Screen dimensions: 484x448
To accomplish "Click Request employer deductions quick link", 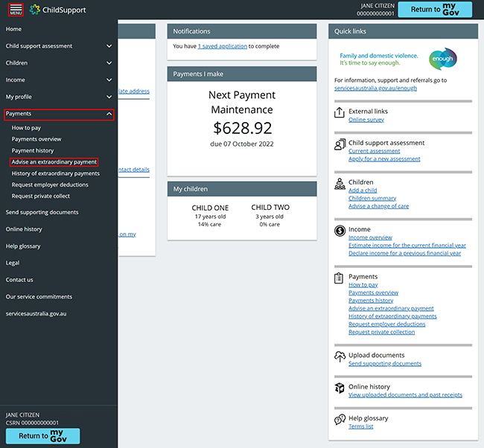I will [386, 324].
